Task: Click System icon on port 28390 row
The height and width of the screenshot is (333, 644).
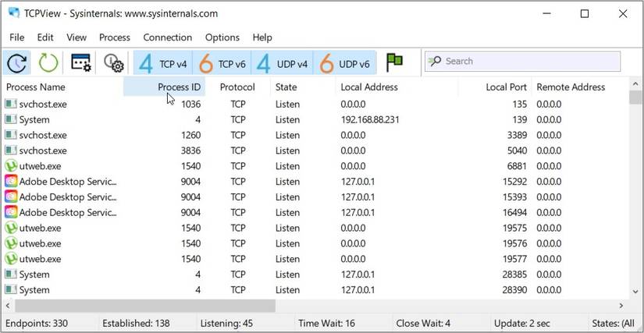Action: 11,290
